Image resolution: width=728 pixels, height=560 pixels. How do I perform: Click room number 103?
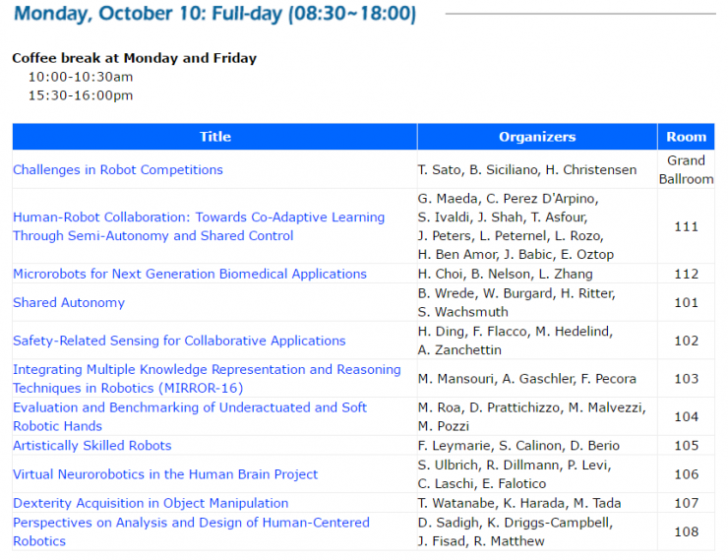point(687,379)
